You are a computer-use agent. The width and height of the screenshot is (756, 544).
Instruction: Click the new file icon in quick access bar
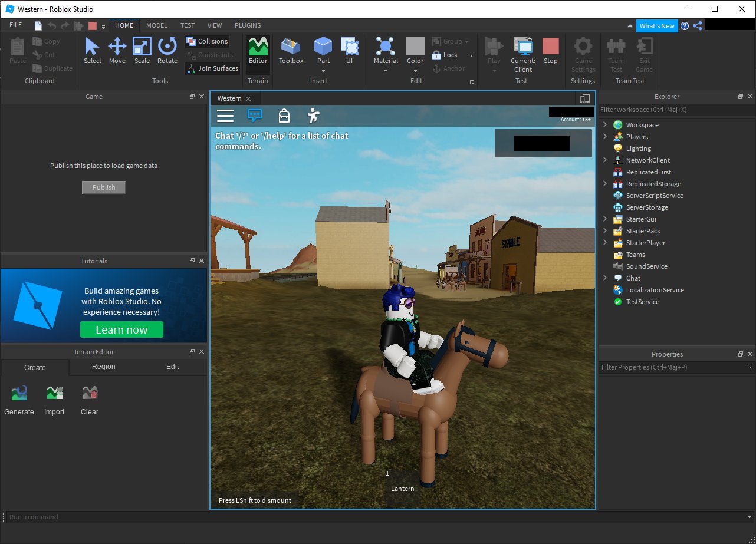pyautogui.click(x=38, y=25)
